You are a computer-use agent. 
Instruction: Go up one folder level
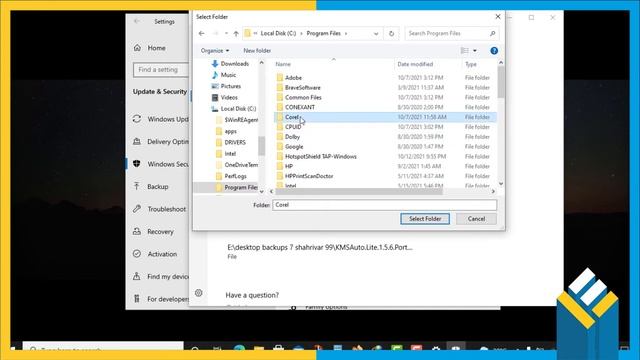(x=236, y=33)
